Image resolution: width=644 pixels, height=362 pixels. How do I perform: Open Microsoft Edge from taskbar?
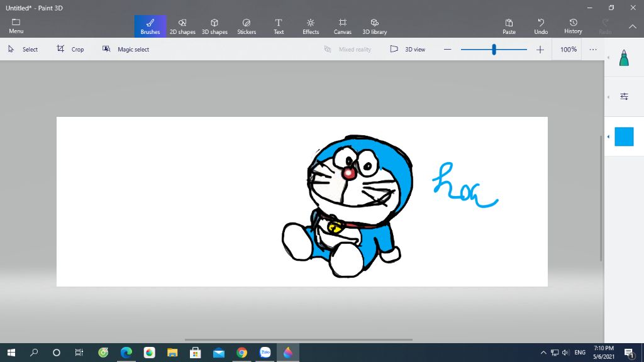pos(126,353)
